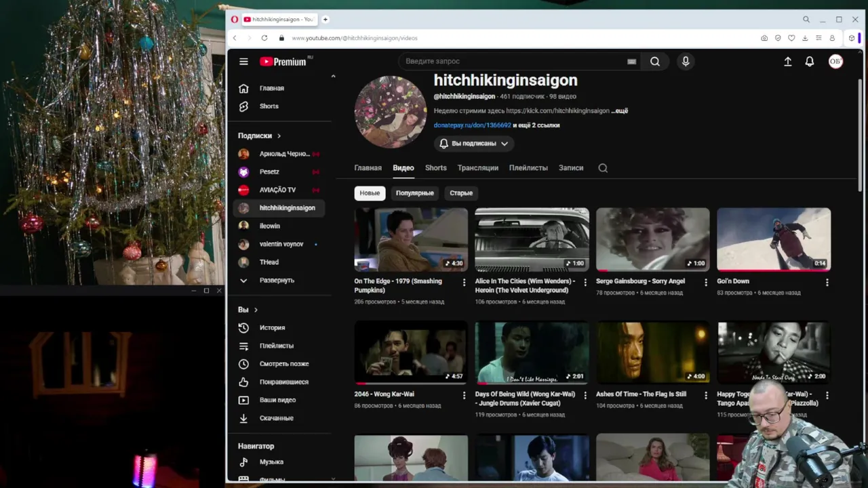Click the channel profile picture
Viewport: 868px width, 488px height.
(391, 112)
